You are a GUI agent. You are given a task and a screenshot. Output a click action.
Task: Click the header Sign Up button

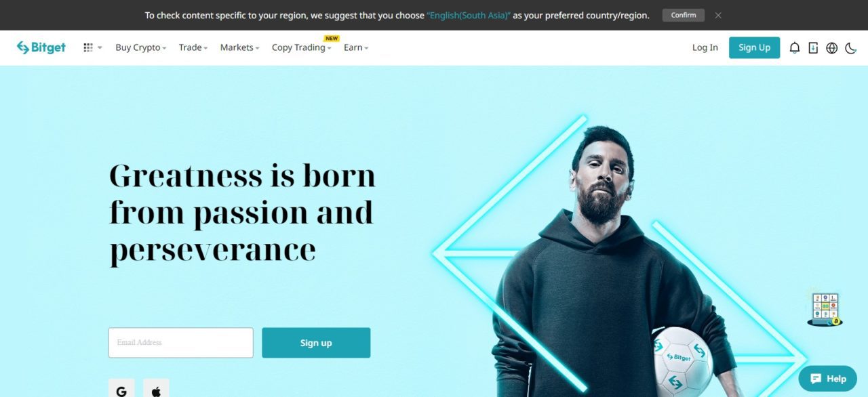point(754,47)
